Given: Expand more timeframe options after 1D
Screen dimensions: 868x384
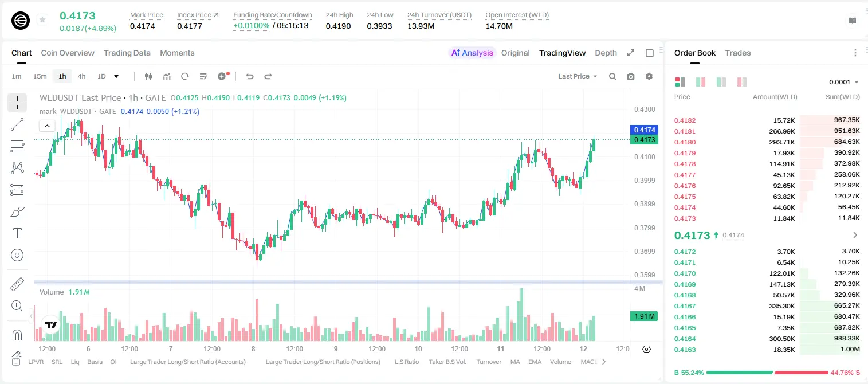Looking at the screenshot, I should click(x=116, y=76).
